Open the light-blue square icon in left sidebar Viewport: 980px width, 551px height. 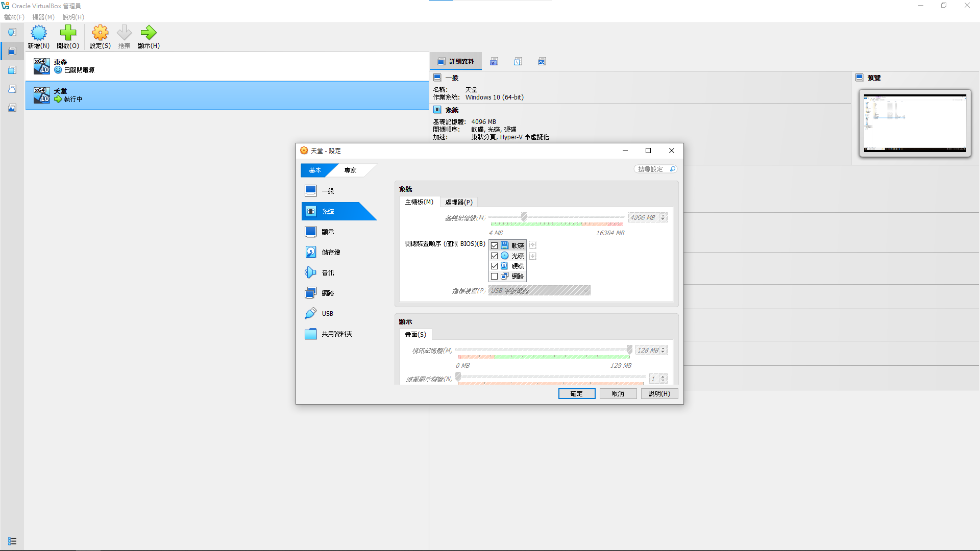click(12, 70)
